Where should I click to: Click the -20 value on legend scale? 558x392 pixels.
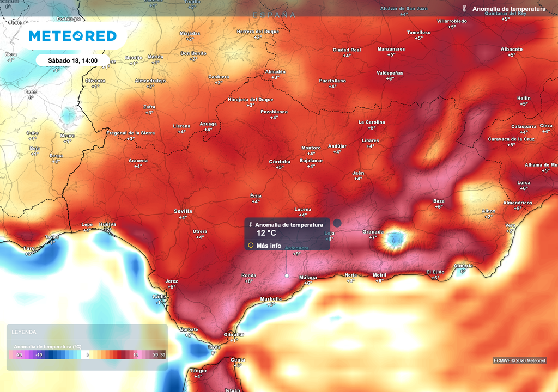[x=19, y=354]
